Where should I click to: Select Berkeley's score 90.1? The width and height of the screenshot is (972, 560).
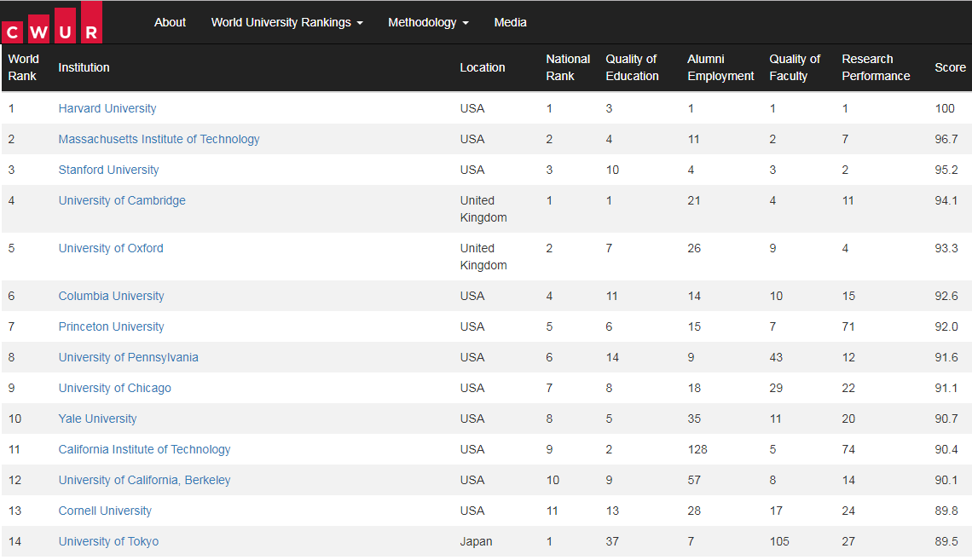point(946,480)
